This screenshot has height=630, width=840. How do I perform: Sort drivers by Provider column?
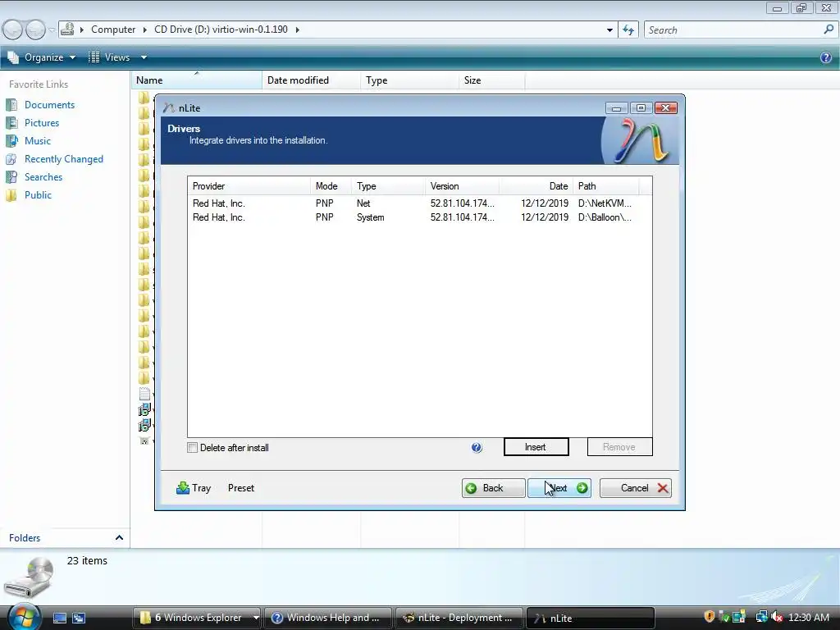pos(249,186)
